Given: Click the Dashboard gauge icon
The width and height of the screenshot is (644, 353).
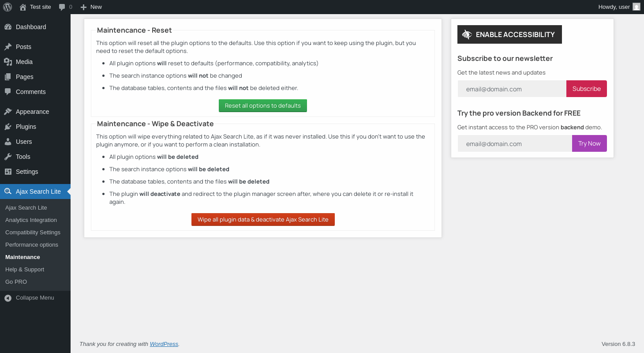Looking at the screenshot, I should point(8,27).
